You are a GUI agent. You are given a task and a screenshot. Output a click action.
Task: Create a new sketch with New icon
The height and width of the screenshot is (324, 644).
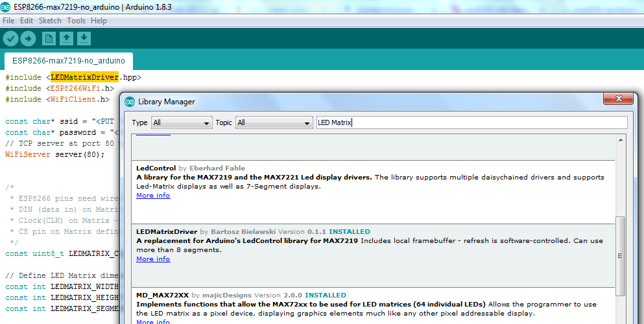tap(49, 39)
